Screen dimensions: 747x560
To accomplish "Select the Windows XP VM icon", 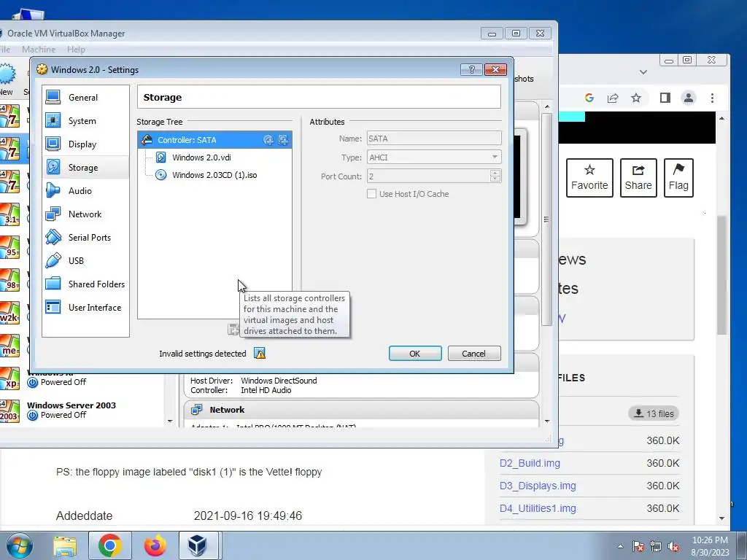I will pyautogui.click(x=9, y=378).
